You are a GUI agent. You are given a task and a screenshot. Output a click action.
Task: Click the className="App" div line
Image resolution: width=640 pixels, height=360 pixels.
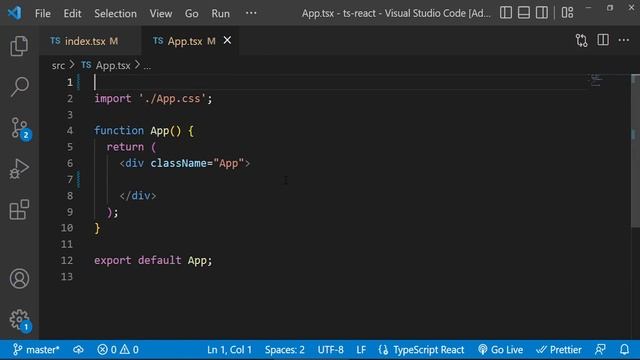pyautogui.click(x=184, y=163)
